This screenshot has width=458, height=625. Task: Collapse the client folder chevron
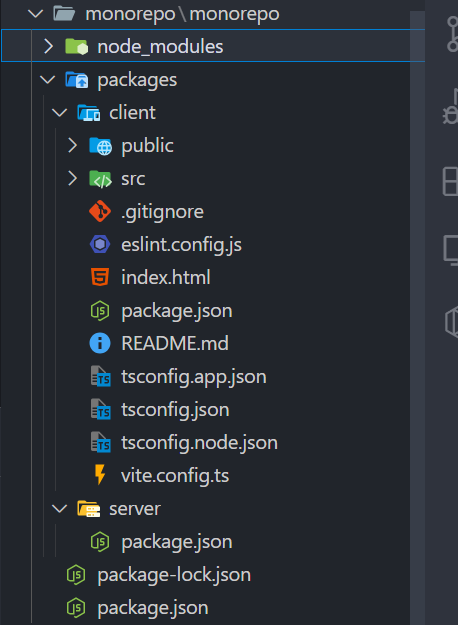point(60,112)
